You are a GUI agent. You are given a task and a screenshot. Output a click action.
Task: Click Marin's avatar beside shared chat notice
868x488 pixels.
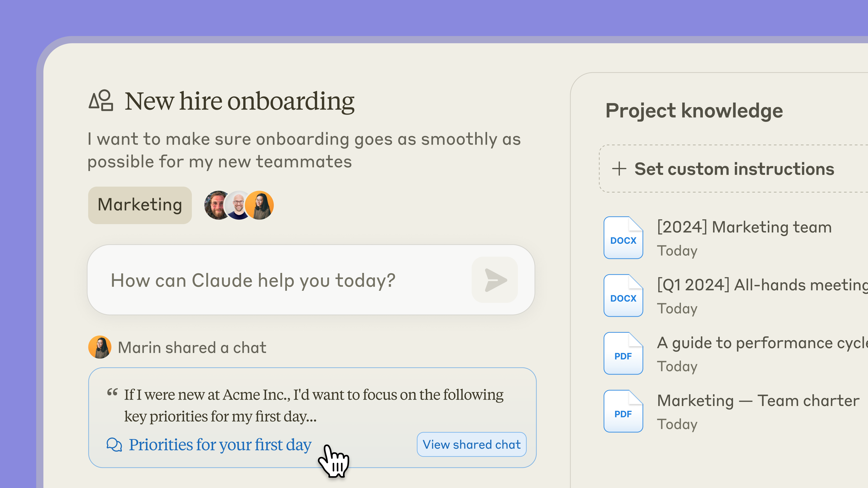(x=100, y=347)
